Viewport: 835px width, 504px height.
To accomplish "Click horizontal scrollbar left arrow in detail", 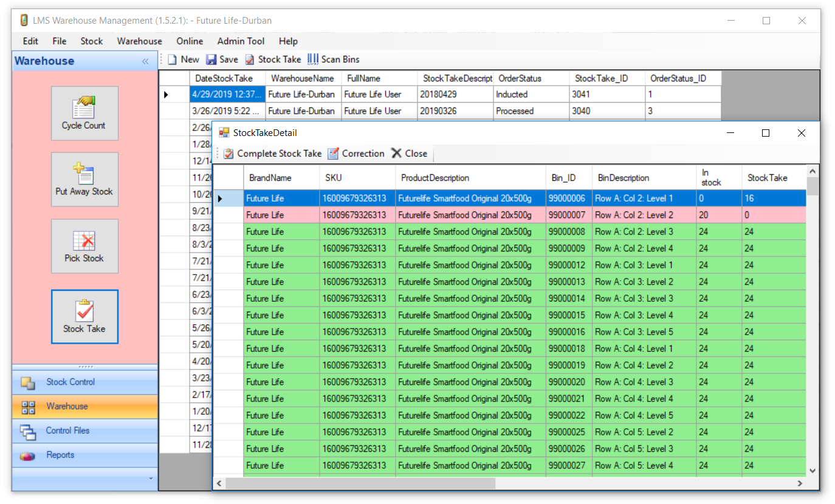I will (x=220, y=483).
